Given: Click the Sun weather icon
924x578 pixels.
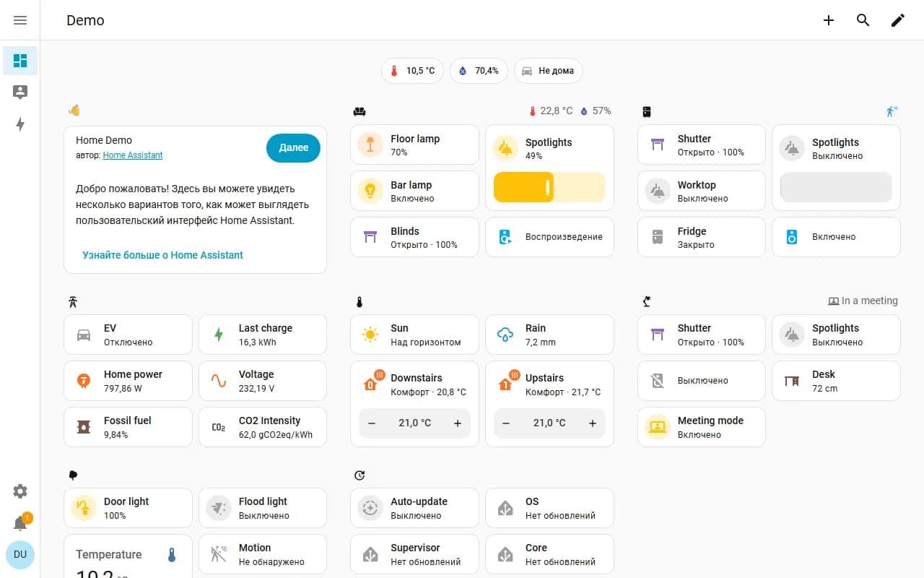Looking at the screenshot, I should point(370,335).
